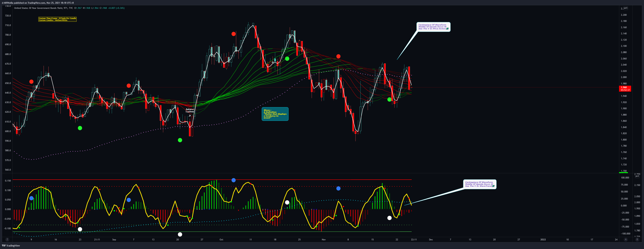Click the blue dot on the oscillator's red top line

[233, 180]
